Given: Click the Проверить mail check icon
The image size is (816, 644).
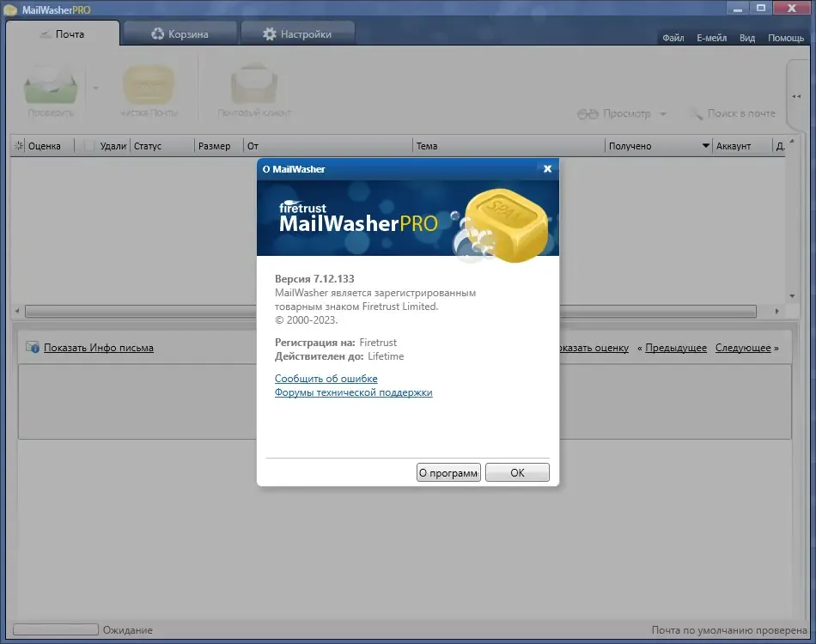Looking at the screenshot, I should pyautogui.click(x=51, y=85).
